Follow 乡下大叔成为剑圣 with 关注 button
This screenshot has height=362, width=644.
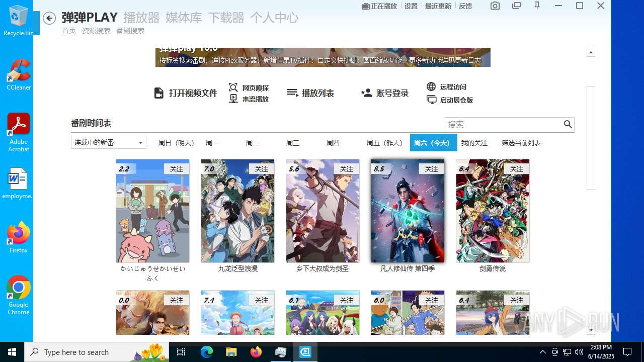click(347, 169)
